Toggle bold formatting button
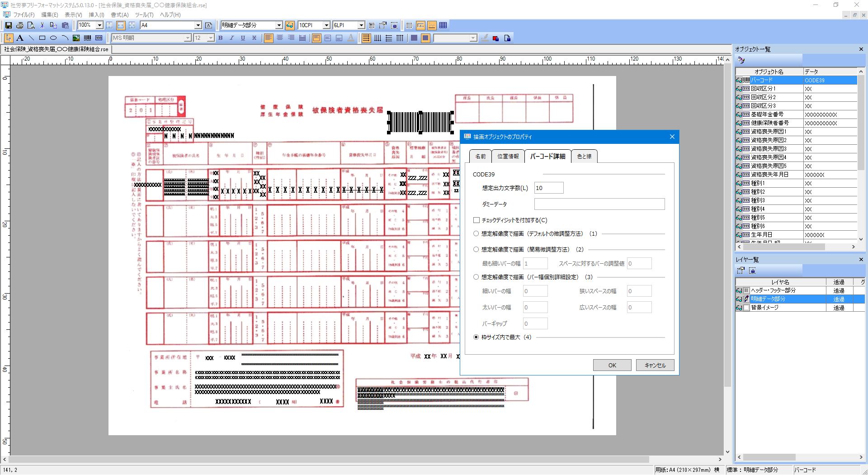This screenshot has width=868, height=475. (x=221, y=38)
